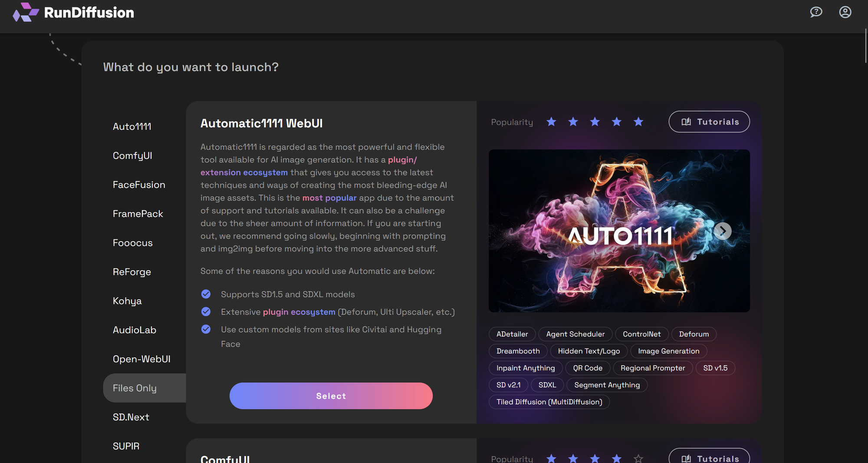Click the Deforum tag
The image size is (868, 463).
click(x=694, y=334)
